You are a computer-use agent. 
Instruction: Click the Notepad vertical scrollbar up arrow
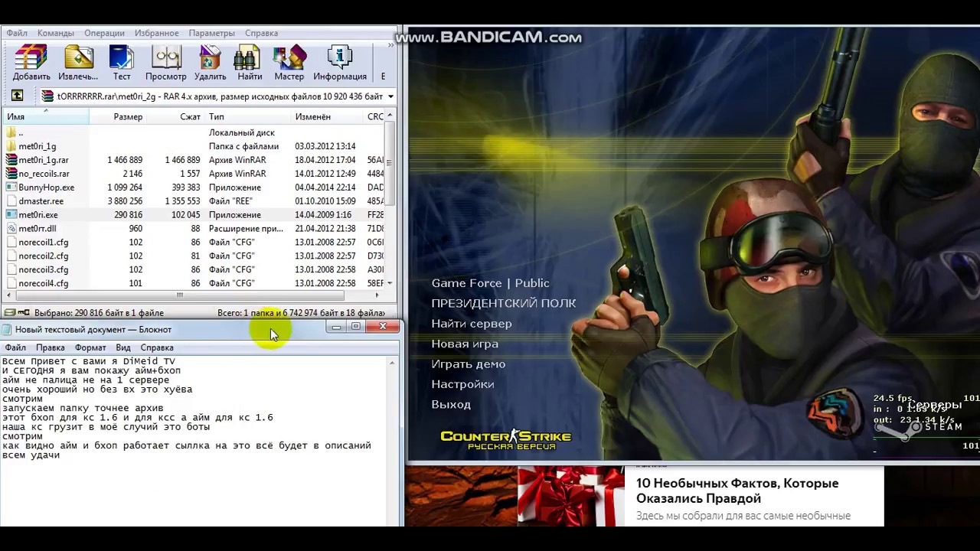click(x=392, y=362)
